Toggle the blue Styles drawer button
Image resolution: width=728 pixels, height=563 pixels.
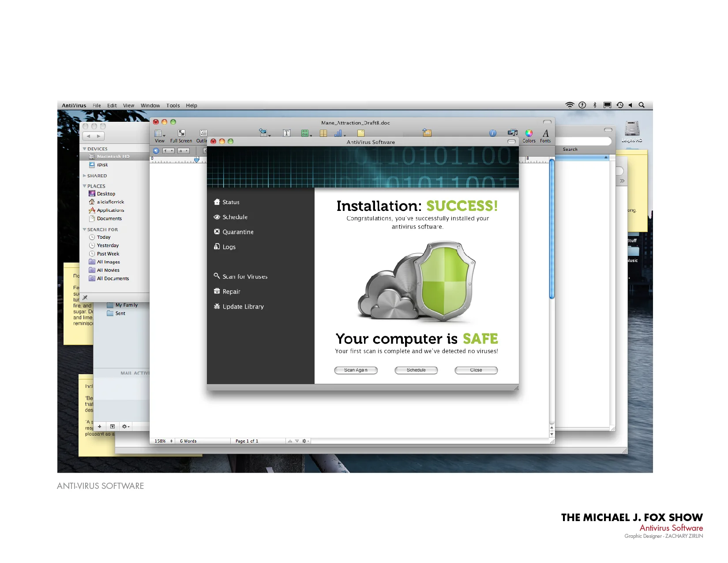tap(156, 151)
